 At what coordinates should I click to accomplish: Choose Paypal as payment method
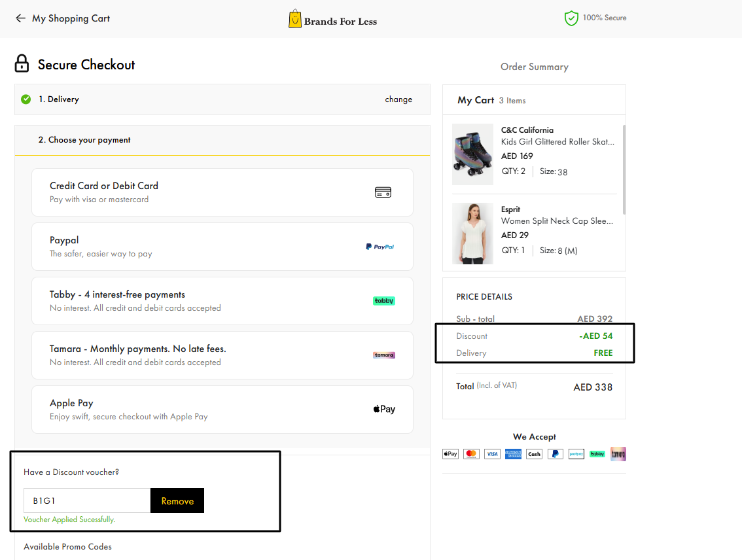coord(222,247)
